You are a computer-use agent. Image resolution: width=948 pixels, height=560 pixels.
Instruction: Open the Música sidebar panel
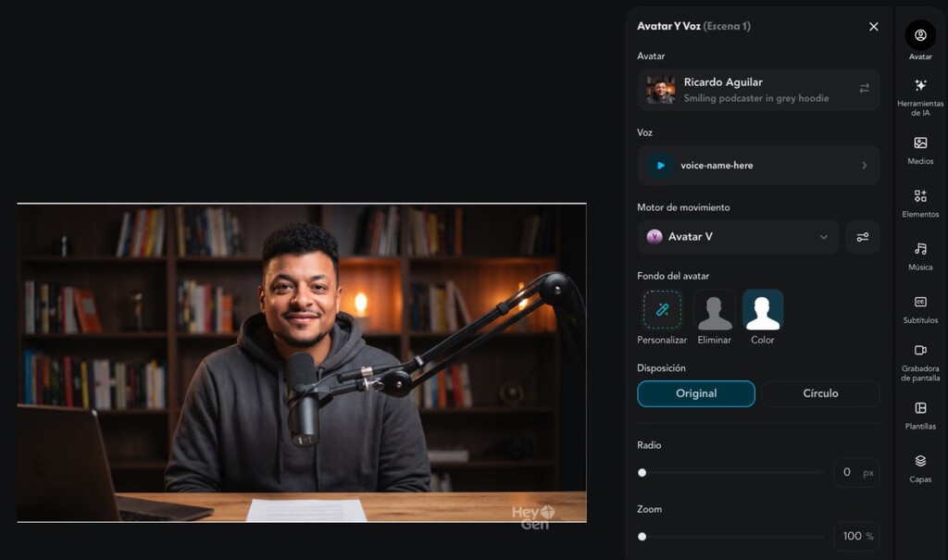(x=920, y=255)
